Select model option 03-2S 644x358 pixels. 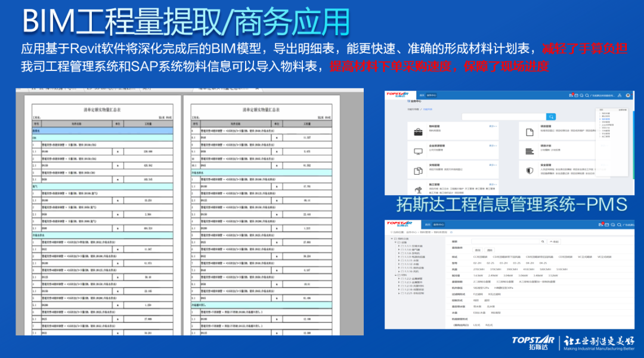click(x=516, y=263)
